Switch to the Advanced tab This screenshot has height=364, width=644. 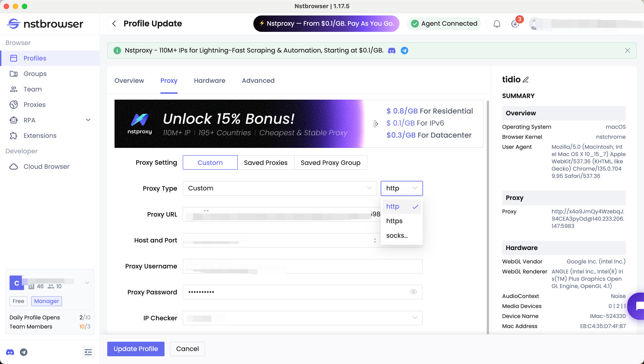point(258,81)
